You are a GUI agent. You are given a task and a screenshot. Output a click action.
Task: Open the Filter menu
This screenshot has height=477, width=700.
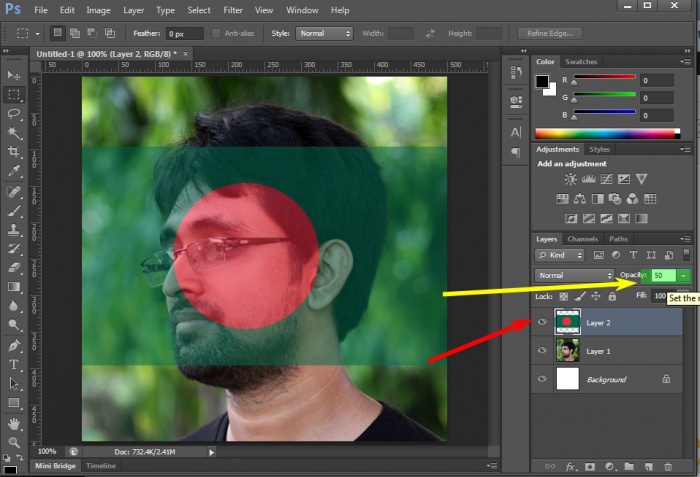[233, 10]
